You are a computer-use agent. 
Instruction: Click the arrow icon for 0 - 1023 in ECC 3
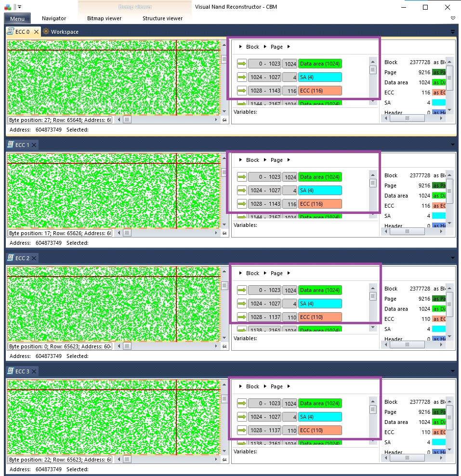coord(242,403)
